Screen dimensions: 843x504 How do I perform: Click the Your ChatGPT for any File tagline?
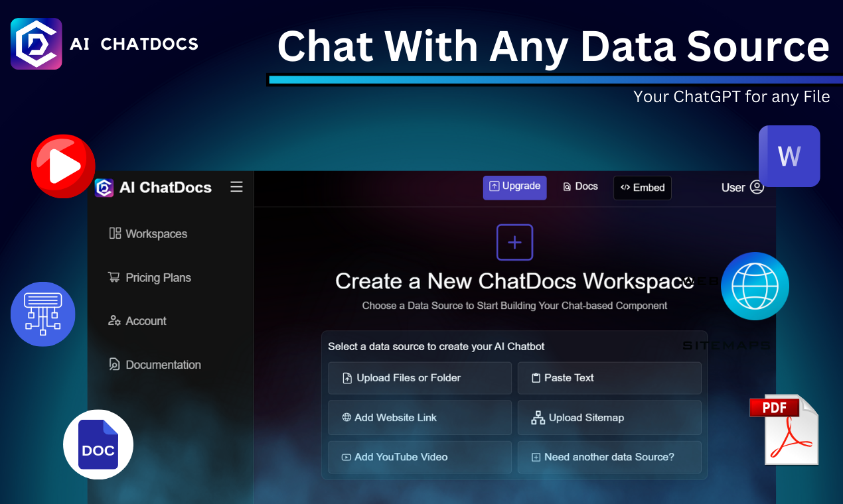point(731,97)
